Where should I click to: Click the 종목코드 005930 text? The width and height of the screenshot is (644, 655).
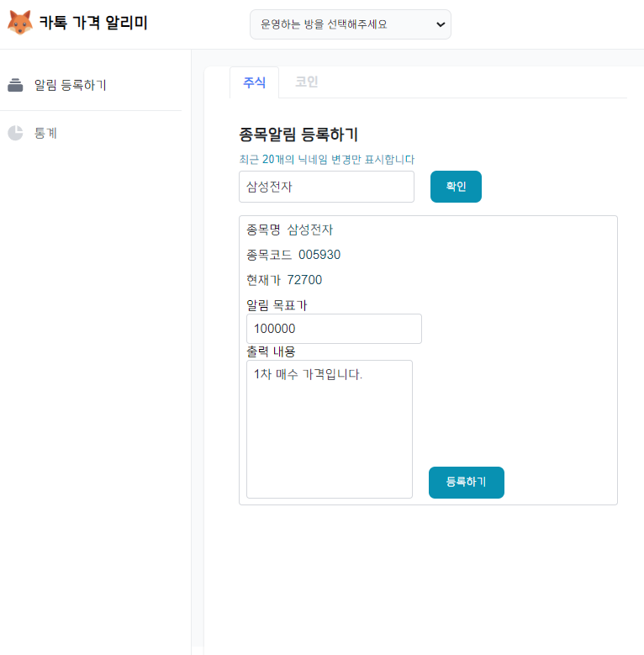coord(293,255)
